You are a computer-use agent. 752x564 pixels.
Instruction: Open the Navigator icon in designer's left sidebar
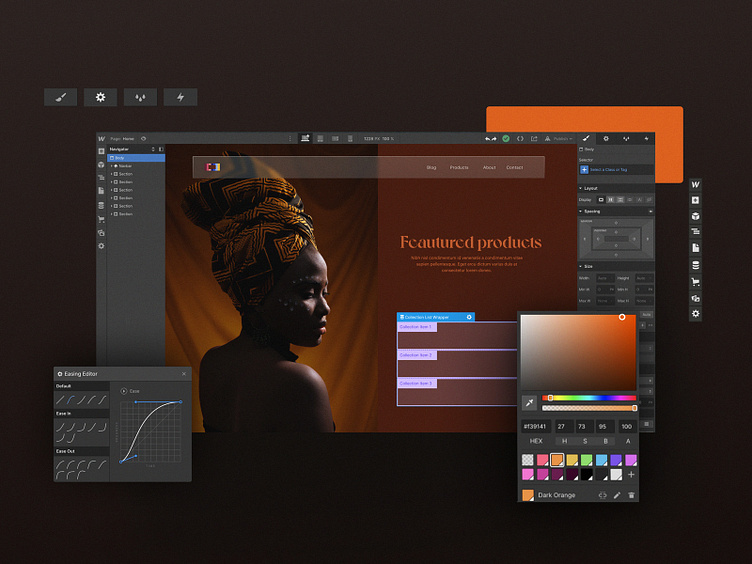tap(101, 178)
